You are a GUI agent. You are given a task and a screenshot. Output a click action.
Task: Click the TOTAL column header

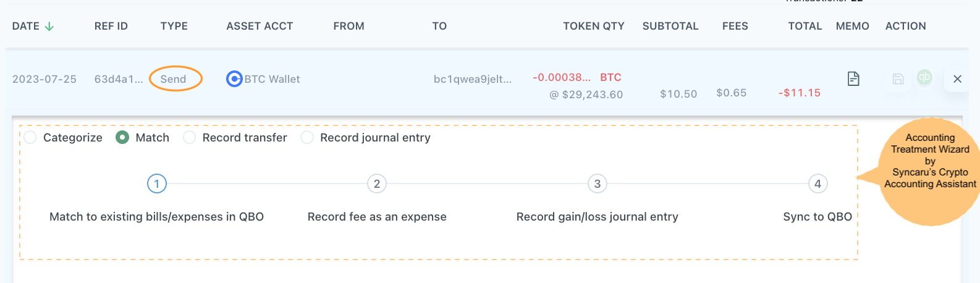(x=805, y=26)
